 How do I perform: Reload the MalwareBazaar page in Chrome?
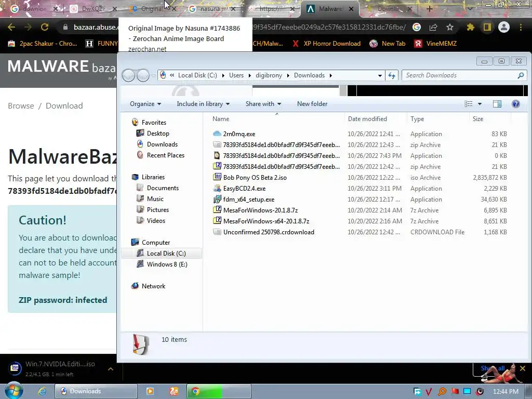pyautogui.click(x=45, y=27)
